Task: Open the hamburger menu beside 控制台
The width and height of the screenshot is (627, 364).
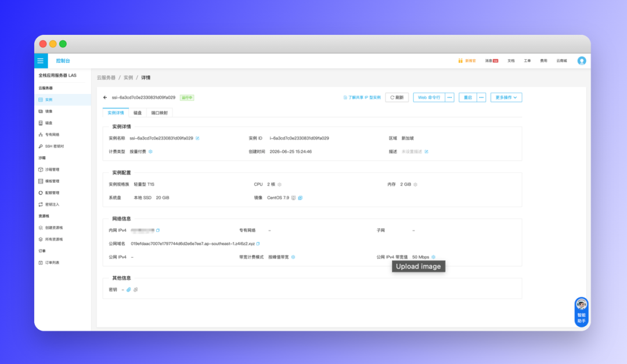Action: pyautogui.click(x=41, y=61)
